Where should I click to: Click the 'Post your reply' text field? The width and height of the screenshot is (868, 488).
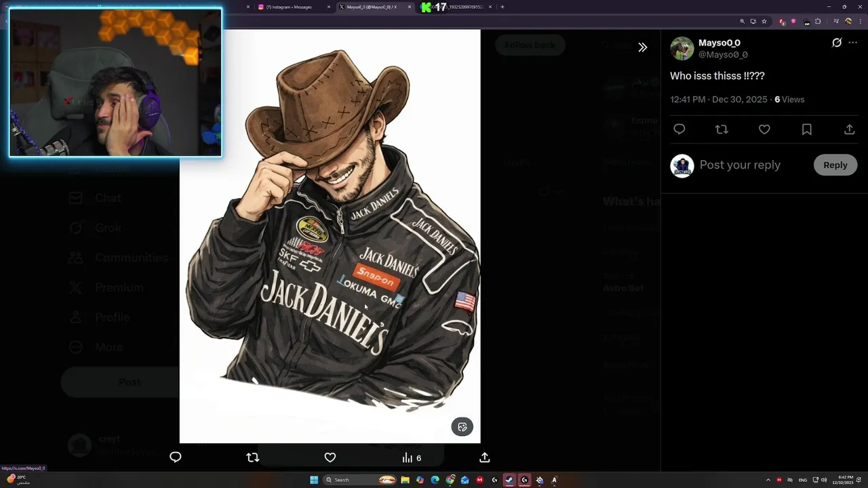coord(740,165)
